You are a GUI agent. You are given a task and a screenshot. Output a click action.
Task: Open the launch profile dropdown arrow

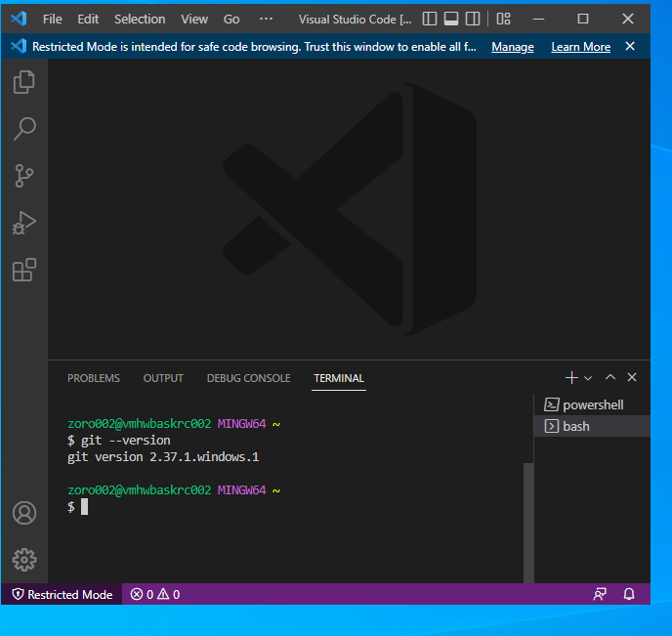coord(588,378)
